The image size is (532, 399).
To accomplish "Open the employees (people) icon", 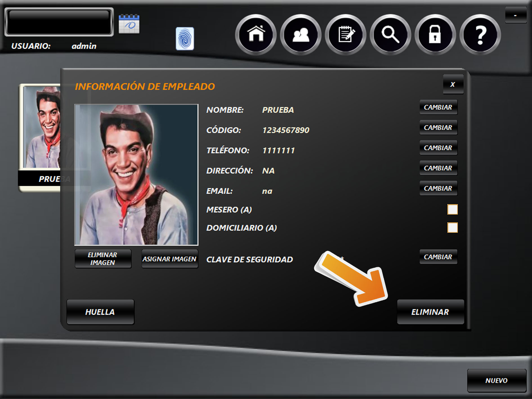I will point(301,34).
